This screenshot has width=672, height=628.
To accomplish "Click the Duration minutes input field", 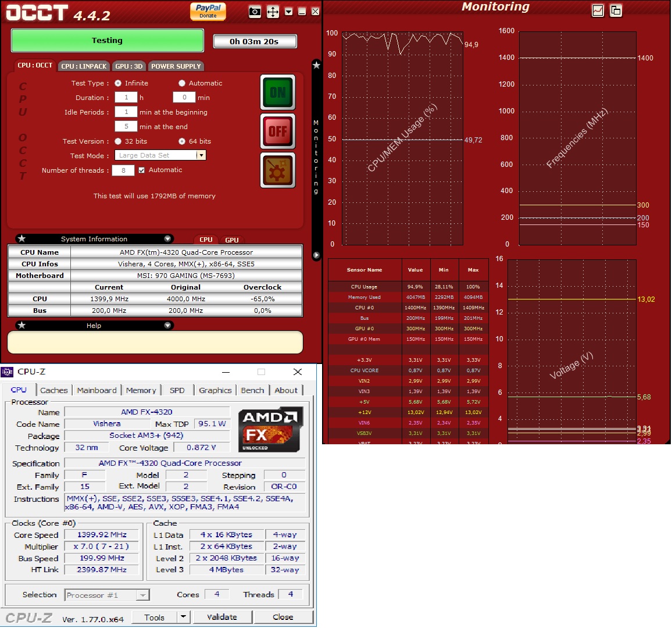I will point(184,97).
